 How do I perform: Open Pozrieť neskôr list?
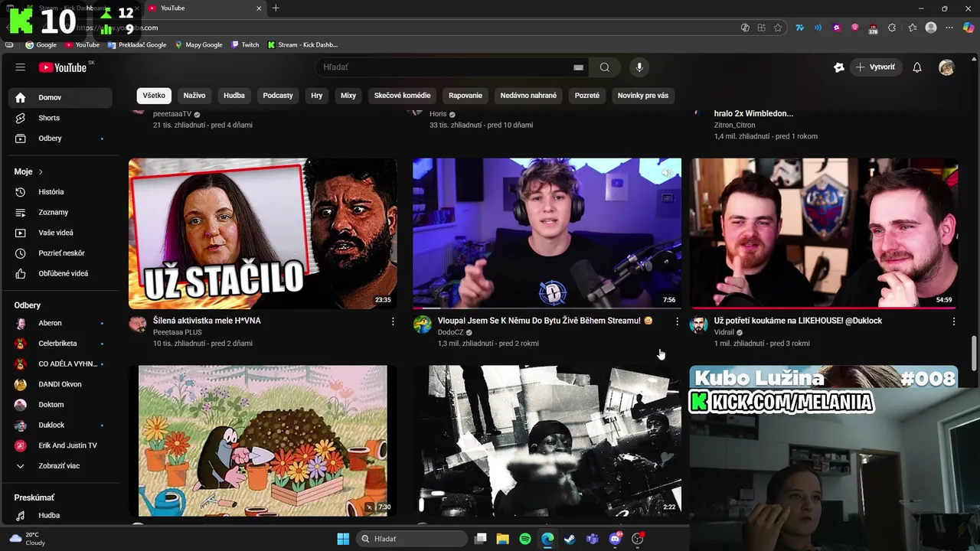click(x=60, y=253)
